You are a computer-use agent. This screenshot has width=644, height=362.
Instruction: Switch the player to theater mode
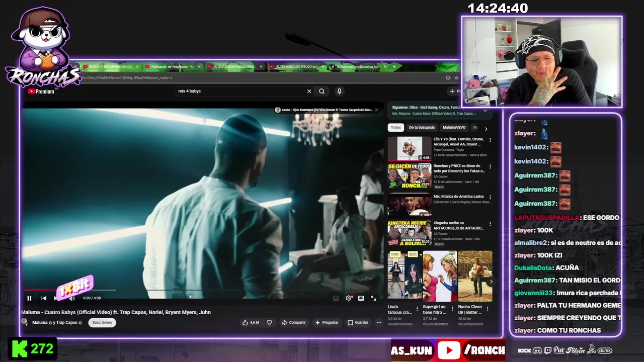[361, 298]
